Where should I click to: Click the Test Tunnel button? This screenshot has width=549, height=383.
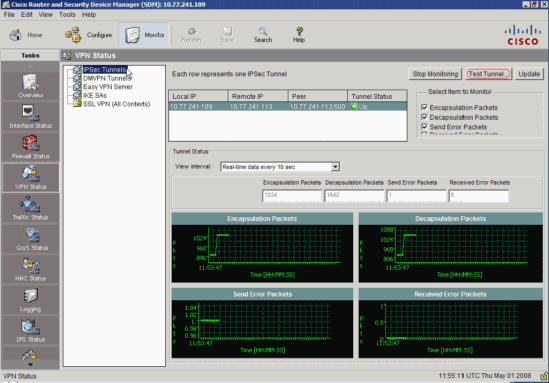pos(488,74)
